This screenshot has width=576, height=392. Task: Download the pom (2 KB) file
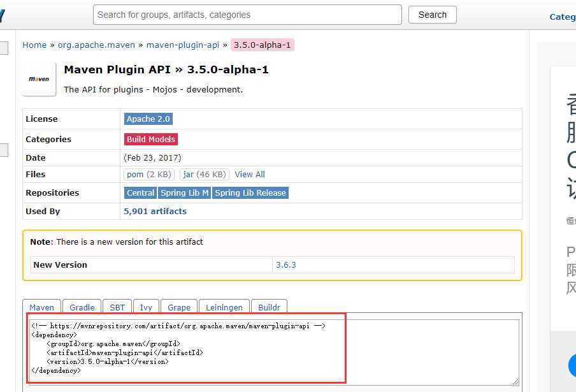148,175
